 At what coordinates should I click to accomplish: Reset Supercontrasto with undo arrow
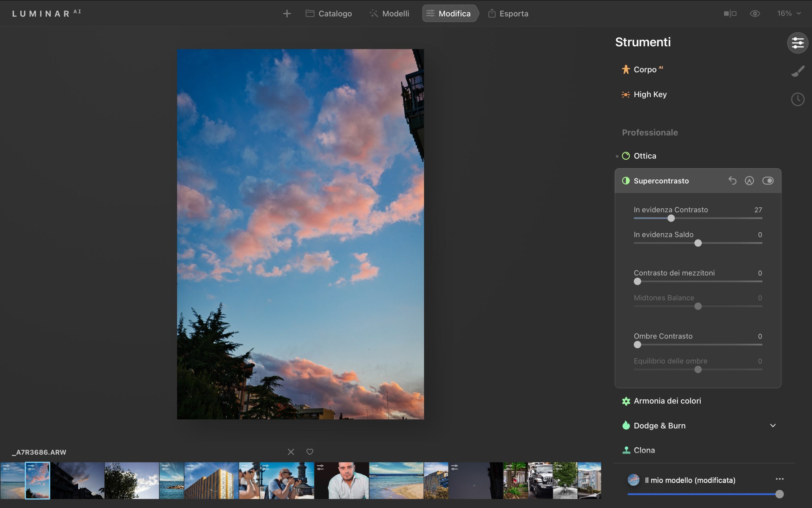click(x=732, y=181)
